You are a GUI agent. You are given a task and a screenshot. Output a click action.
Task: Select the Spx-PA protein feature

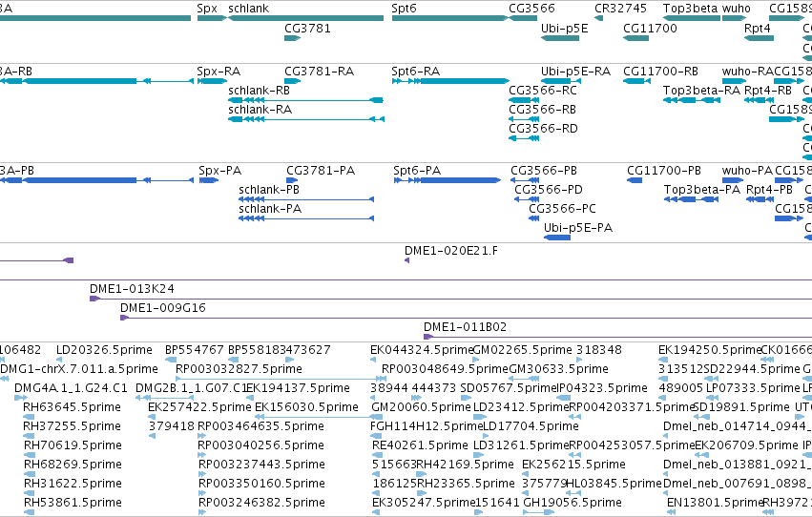(x=209, y=180)
